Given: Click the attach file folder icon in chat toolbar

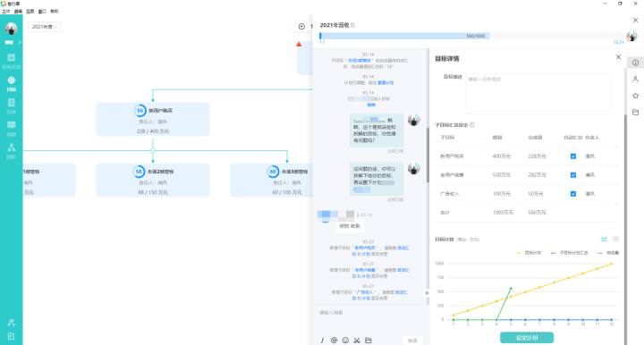Looking at the screenshot, I should pos(369,341).
